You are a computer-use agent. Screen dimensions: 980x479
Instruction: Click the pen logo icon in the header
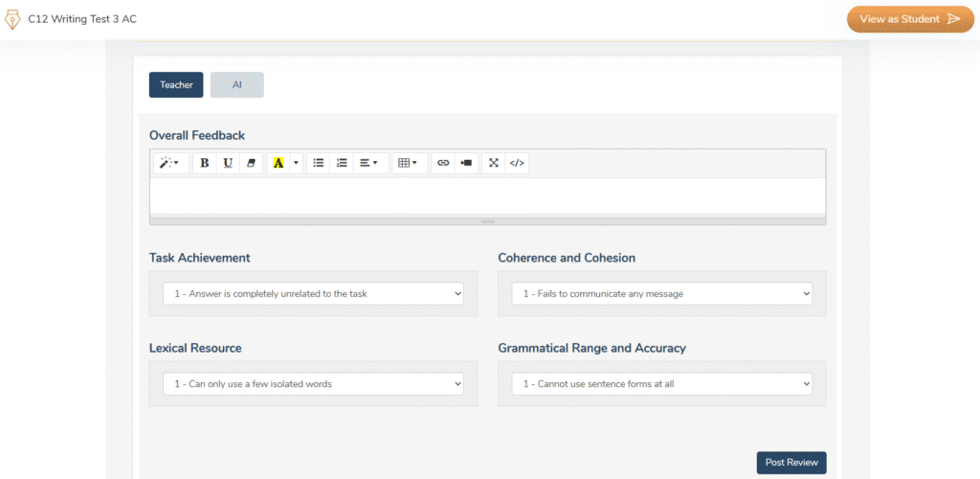pos(12,19)
